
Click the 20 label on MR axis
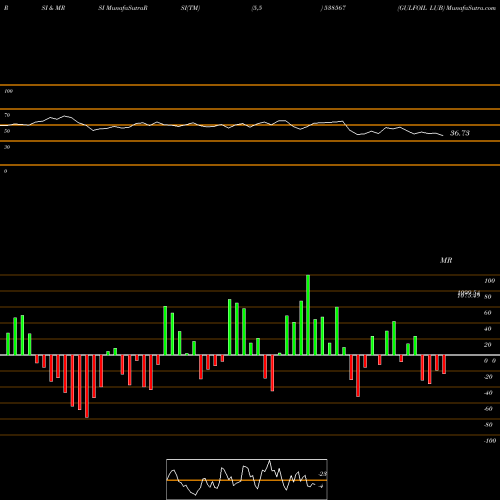(488, 345)
